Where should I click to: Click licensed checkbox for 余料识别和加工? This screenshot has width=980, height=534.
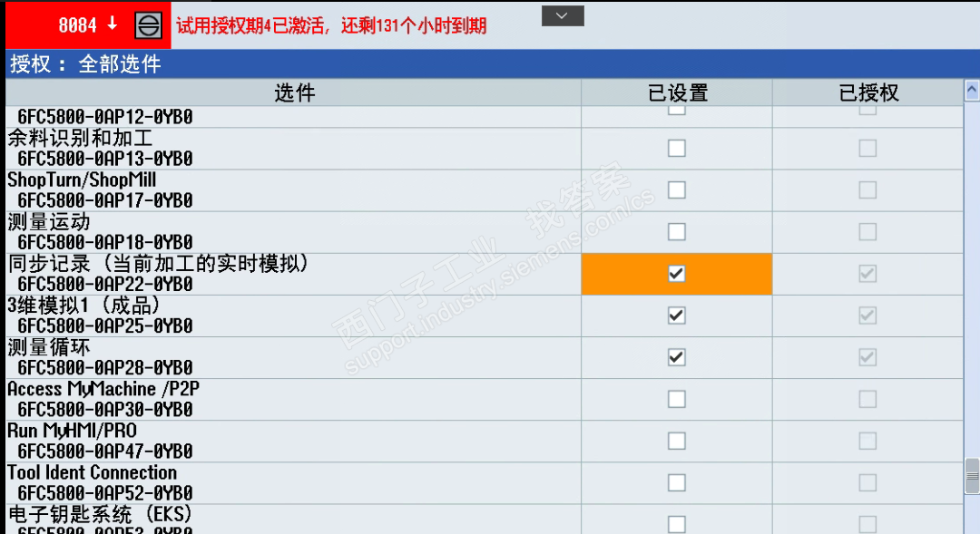click(867, 148)
